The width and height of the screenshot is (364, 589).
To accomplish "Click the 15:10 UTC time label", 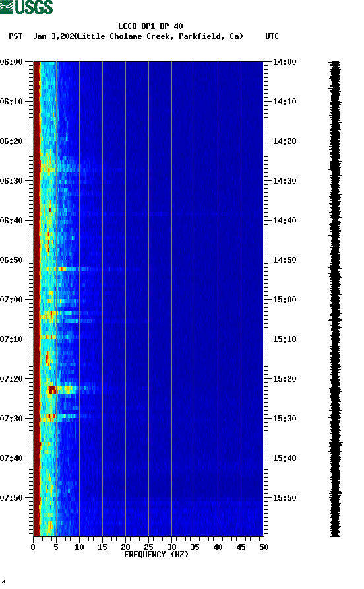I will pyautogui.click(x=284, y=339).
